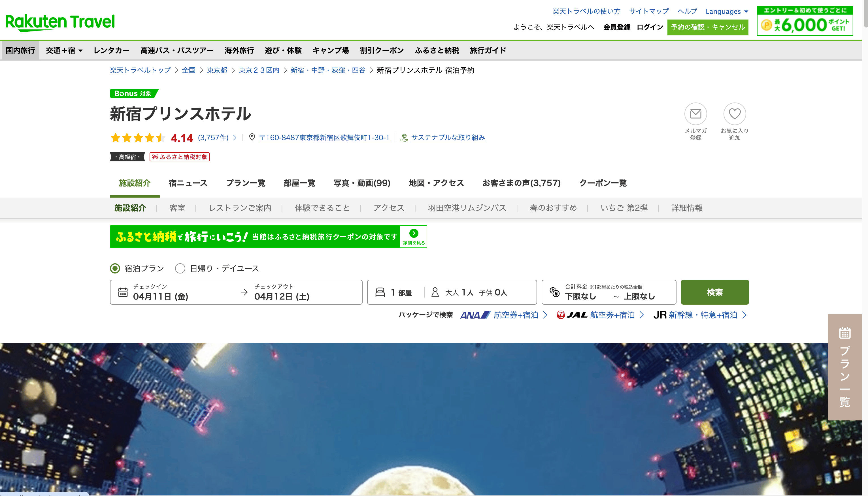Add hotel to favorites heart icon

tap(734, 114)
